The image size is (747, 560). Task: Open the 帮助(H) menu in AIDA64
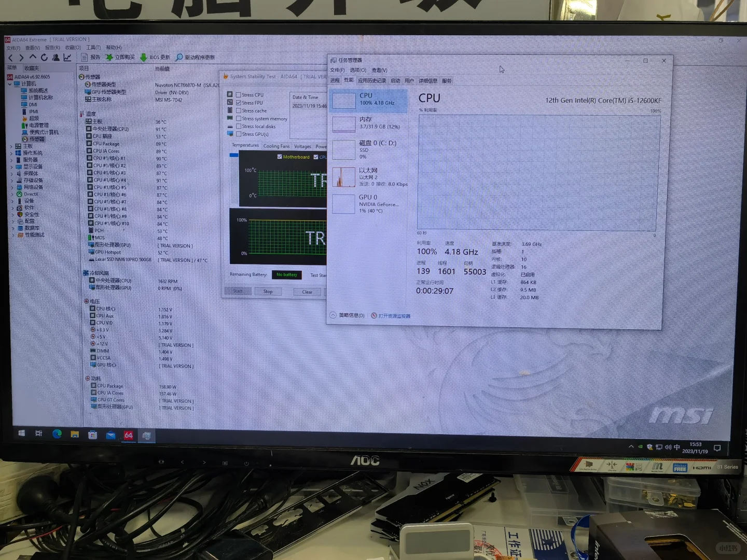click(x=114, y=48)
